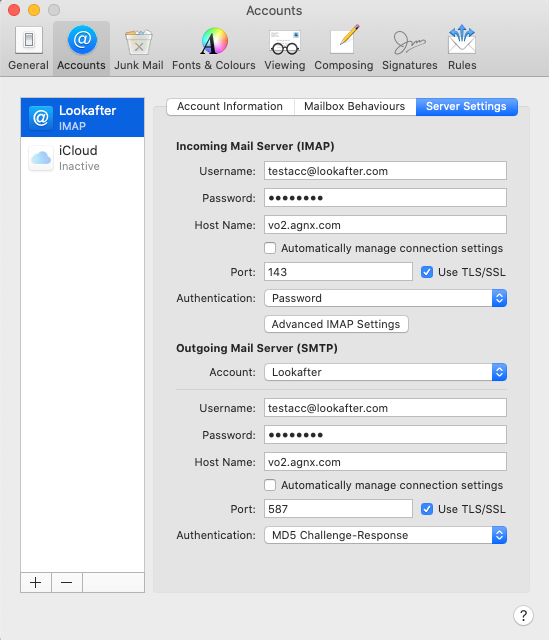Switch to the Account Information tab
Viewport: 549px width, 640px height.
[x=230, y=107]
